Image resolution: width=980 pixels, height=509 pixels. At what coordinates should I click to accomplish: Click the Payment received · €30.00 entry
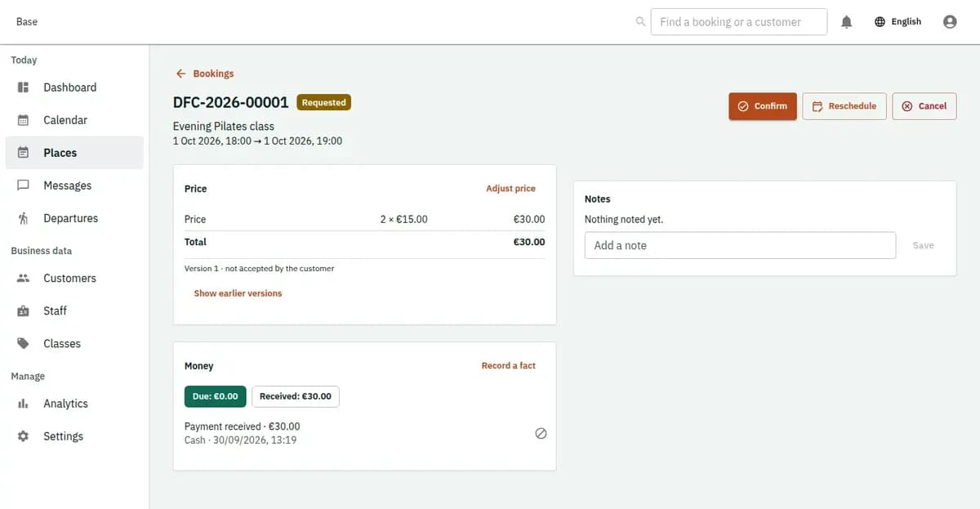pos(243,426)
